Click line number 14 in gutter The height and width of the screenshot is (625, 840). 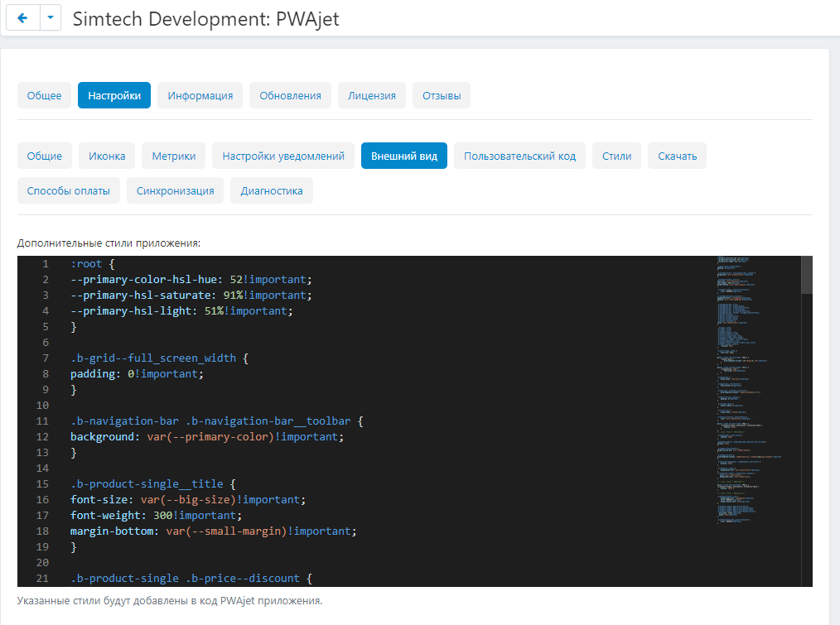pyautogui.click(x=42, y=468)
